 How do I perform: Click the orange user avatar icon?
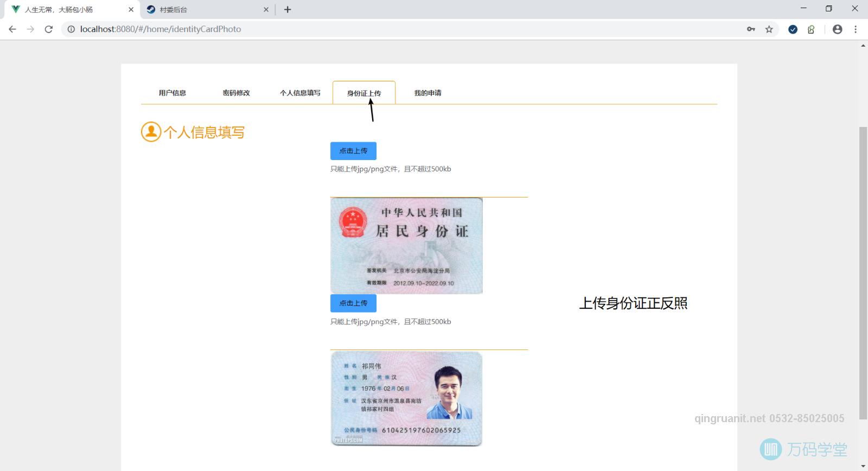151,132
